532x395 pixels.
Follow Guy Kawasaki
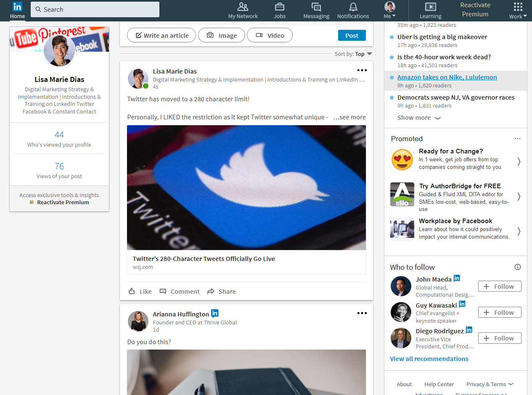(x=500, y=312)
